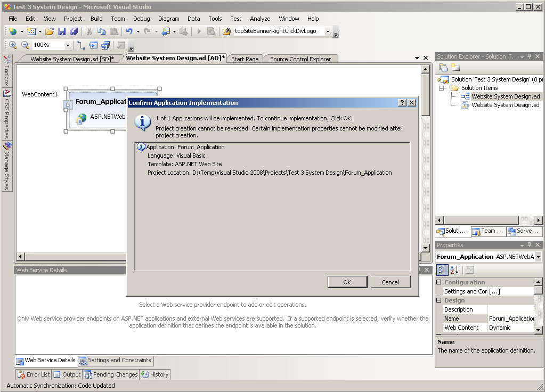This screenshot has height=392, width=545.
Task: Click the Zoom Out magnifier icon
Action: click(x=25, y=45)
